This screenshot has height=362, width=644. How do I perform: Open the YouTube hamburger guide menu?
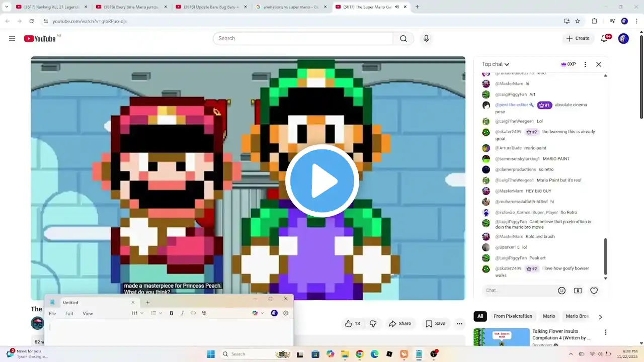click(x=12, y=39)
